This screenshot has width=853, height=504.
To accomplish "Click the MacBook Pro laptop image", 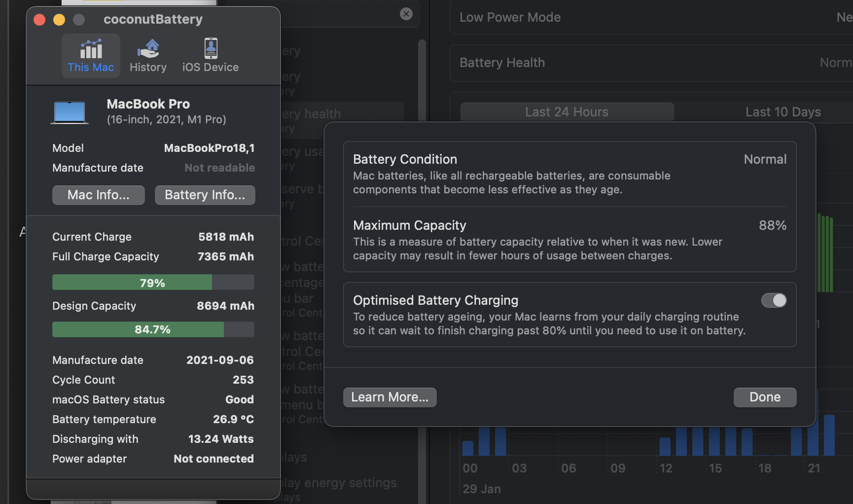I will (x=70, y=112).
